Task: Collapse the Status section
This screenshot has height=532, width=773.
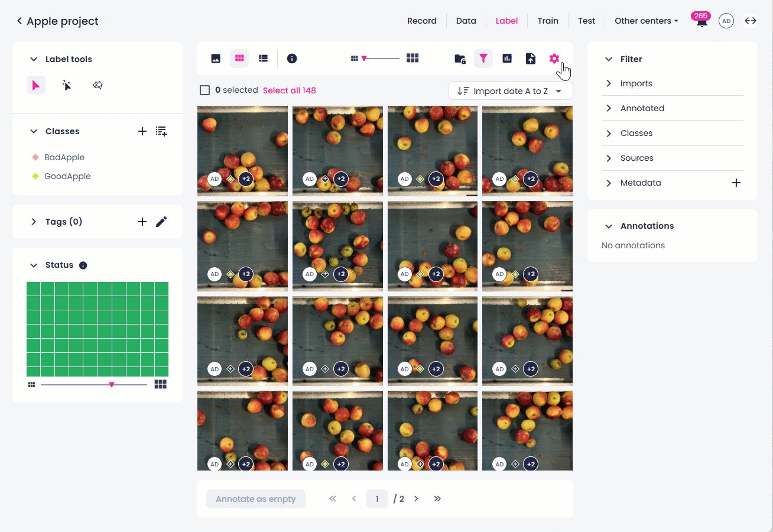Action: pos(34,265)
